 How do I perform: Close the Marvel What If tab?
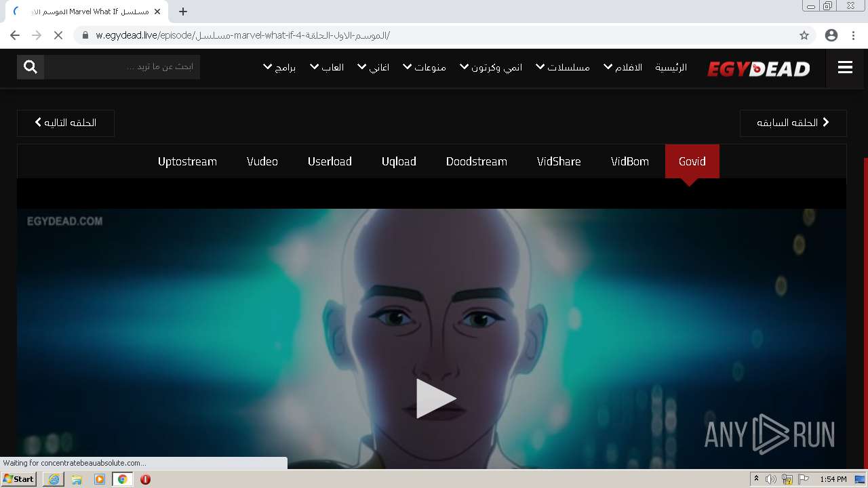[x=157, y=12]
